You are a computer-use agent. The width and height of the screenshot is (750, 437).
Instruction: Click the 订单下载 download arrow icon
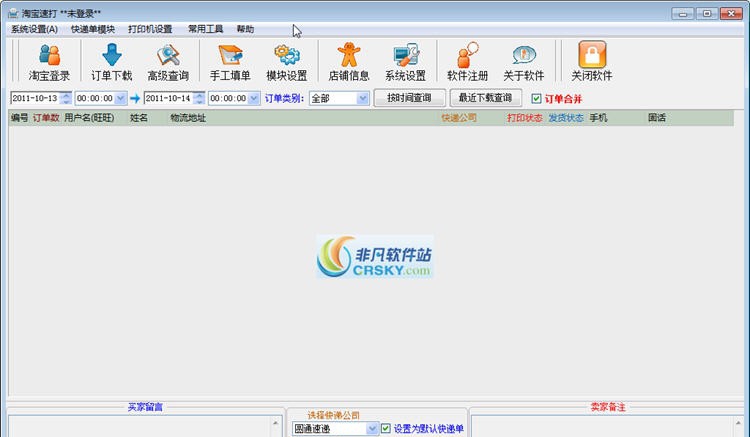point(112,55)
